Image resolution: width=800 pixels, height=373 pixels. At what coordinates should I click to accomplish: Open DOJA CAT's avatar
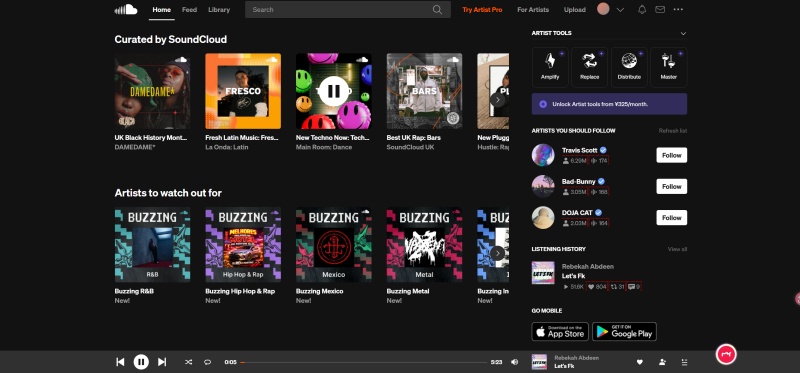543,217
